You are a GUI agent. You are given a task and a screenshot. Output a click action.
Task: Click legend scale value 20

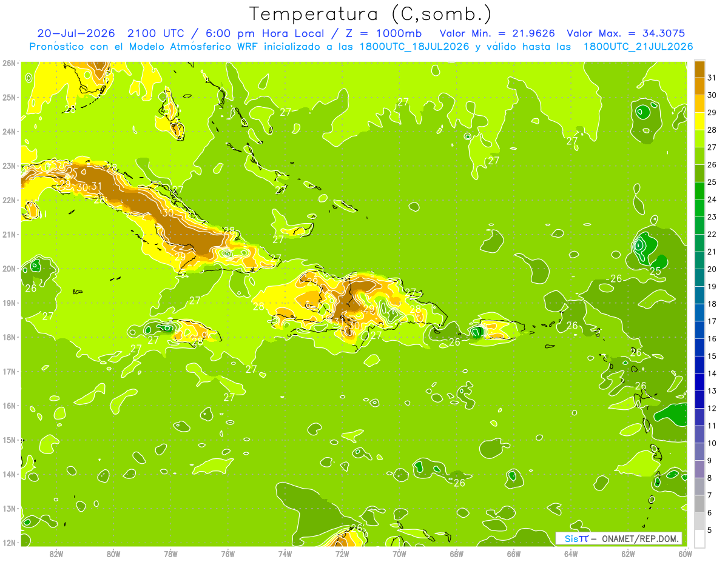point(712,269)
